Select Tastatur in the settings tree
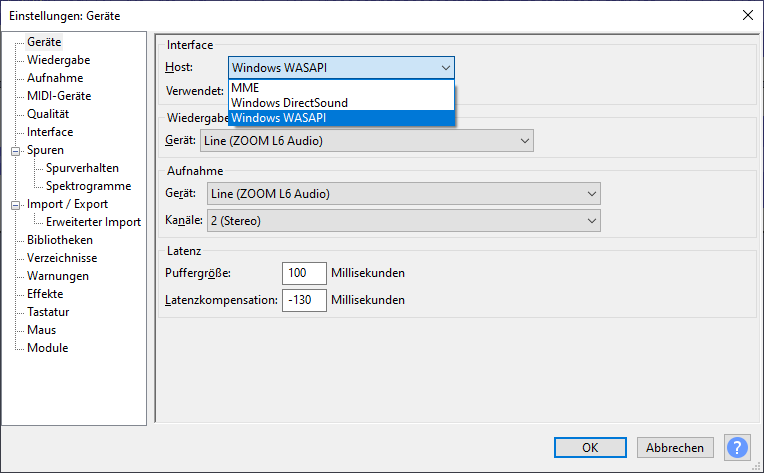Viewport: 764px width, 473px height. click(x=48, y=312)
